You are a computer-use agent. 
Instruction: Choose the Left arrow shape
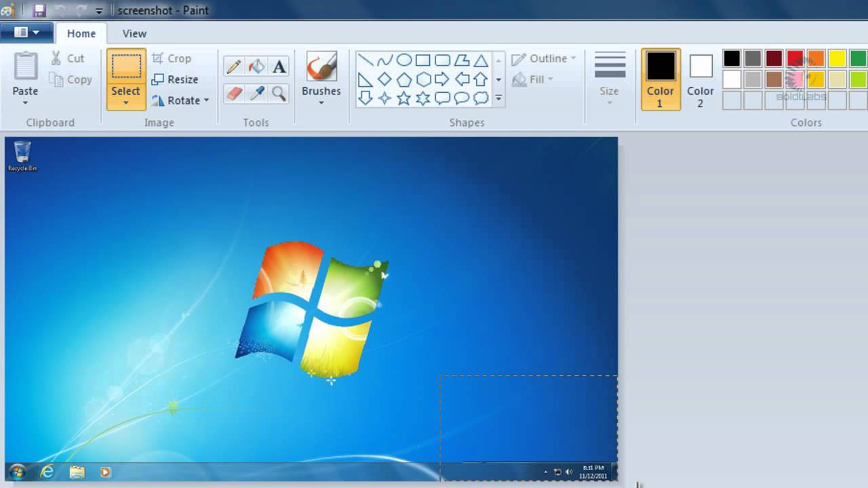click(x=462, y=79)
